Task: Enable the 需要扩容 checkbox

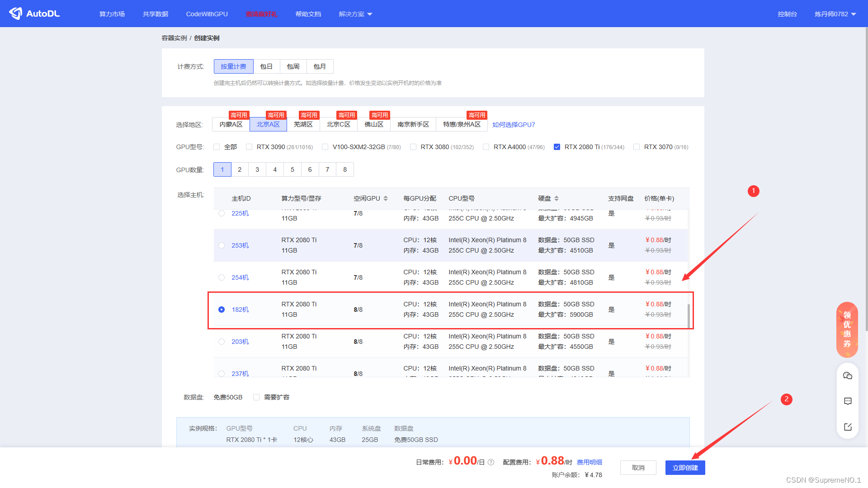Action: tap(256, 397)
